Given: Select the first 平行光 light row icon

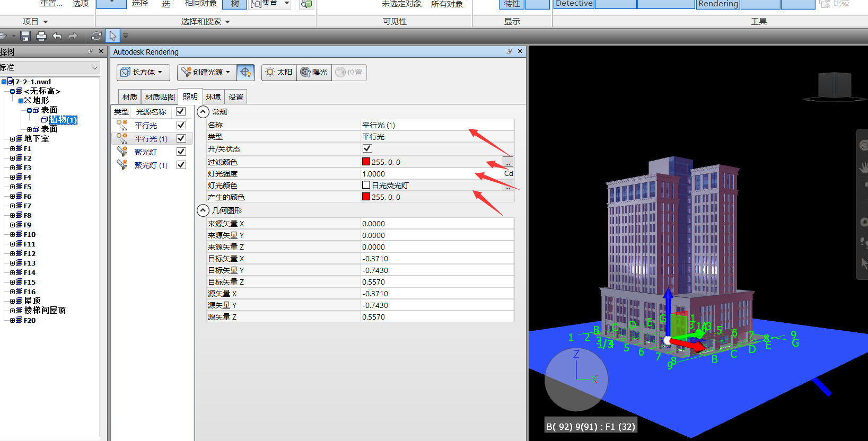Looking at the screenshot, I should click(122, 125).
